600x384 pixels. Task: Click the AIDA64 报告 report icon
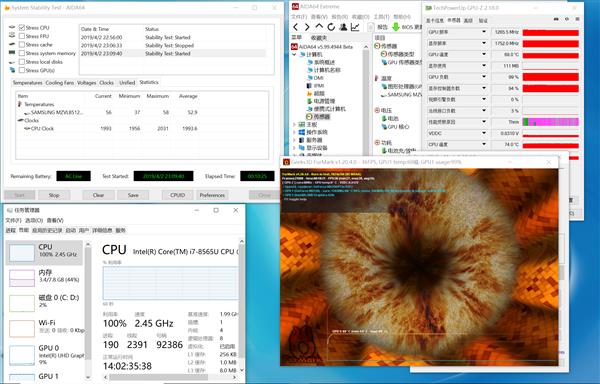[x=371, y=27]
